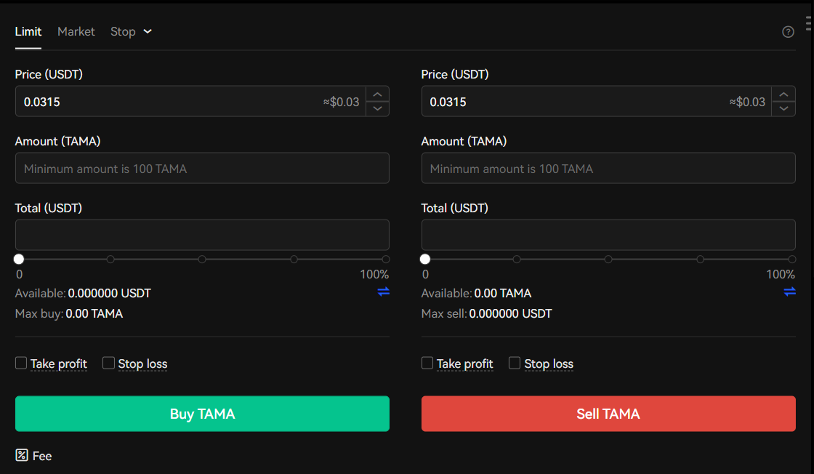Switch to the Market tab
Screen dimensions: 814x474
(76, 32)
